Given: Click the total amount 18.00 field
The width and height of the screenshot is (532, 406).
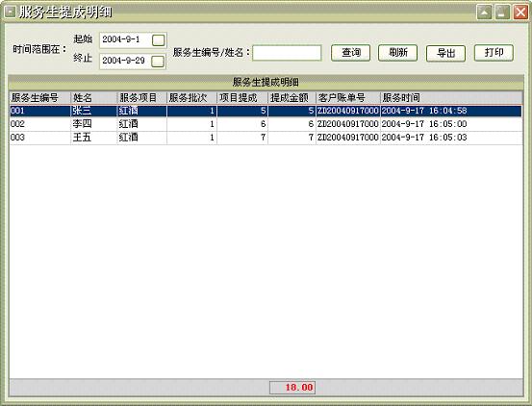Looking at the screenshot, I should tap(292, 388).
